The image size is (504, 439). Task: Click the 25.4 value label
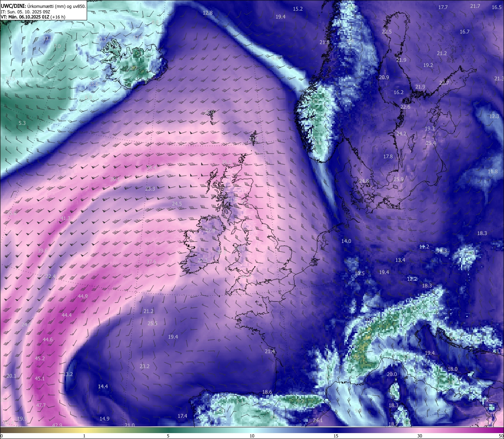(x=431, y=143)
